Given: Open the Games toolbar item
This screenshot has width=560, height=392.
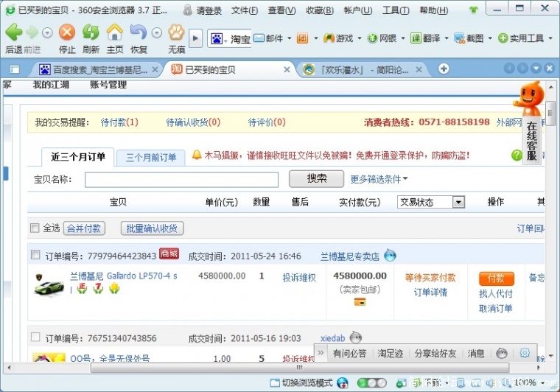Looking at the screenshot, I should tap(338, 38).
